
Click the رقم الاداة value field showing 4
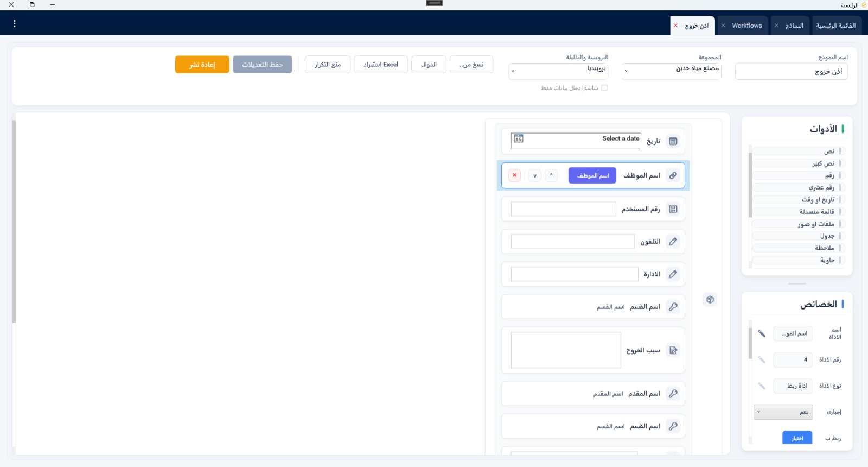click(793, 359)
